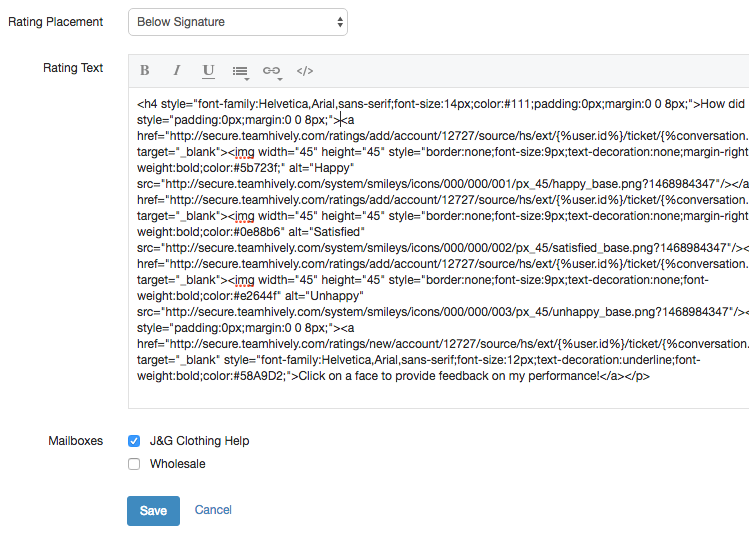Image resolution: width=749 pixels, height=538 pixels.
Task: Toggle the HTML code view icon
Action: (305, 71)
